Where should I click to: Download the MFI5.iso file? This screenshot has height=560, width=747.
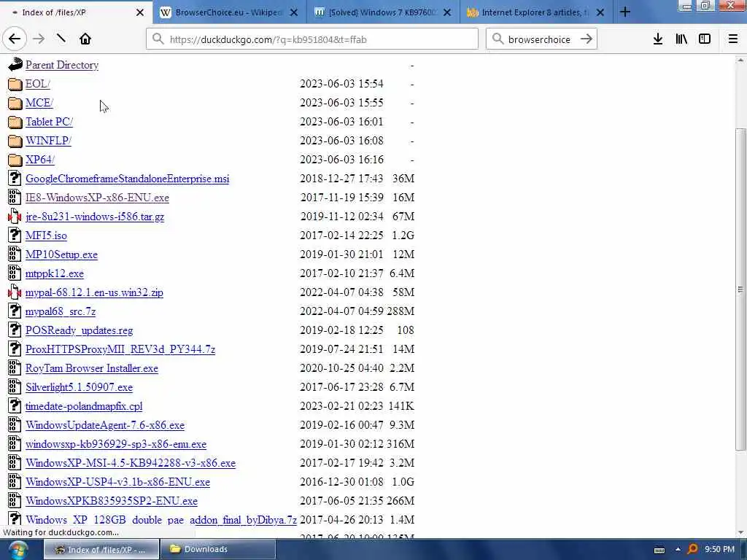point(46,236)
